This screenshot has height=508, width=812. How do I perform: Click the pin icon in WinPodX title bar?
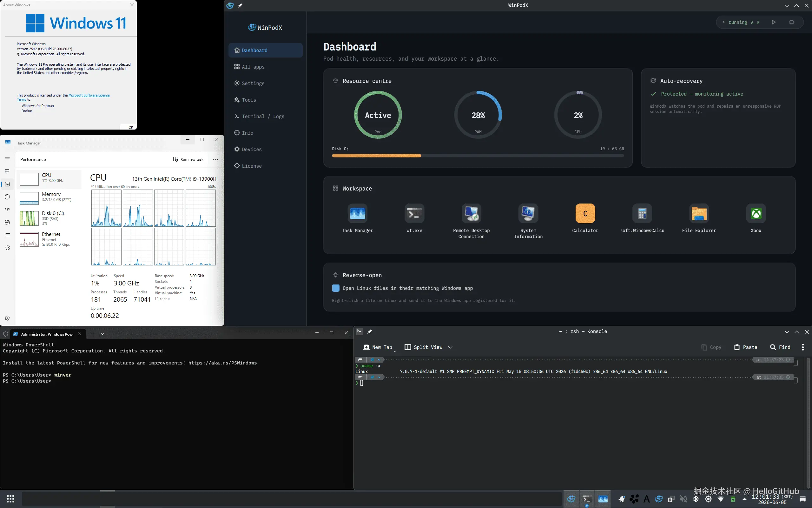(x=240, y=5)
